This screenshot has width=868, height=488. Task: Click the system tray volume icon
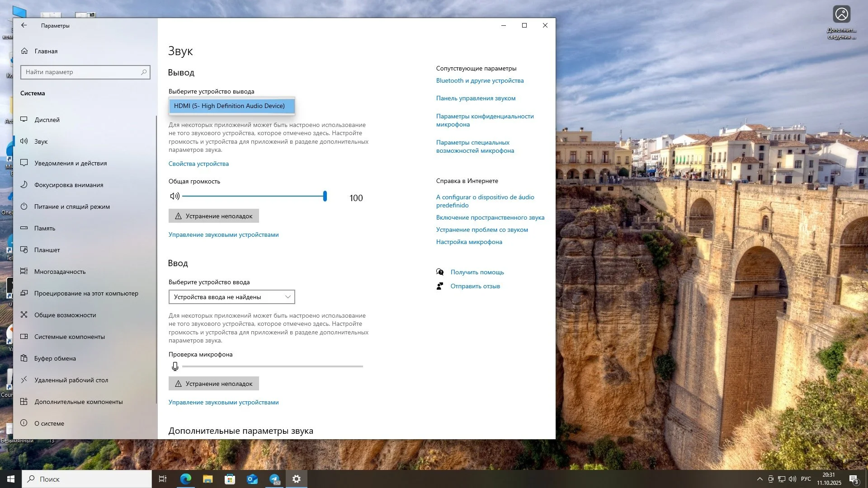click(792, 479)
